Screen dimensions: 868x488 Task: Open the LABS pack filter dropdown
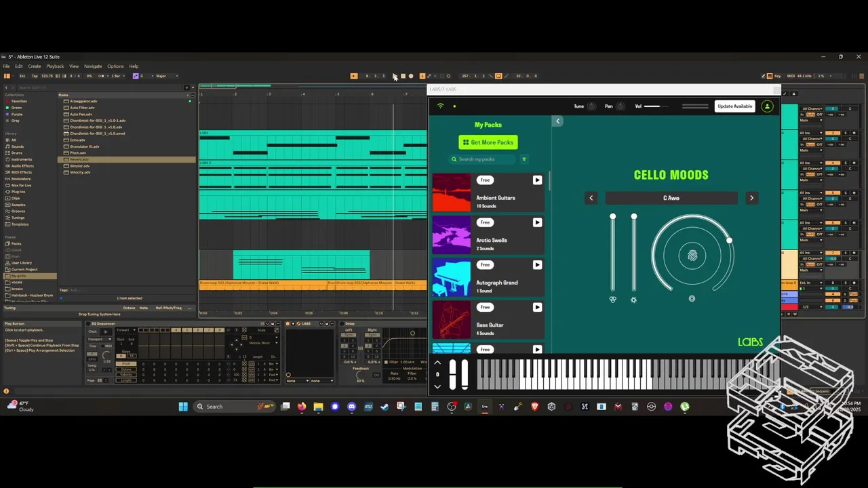tap(524, 159)
